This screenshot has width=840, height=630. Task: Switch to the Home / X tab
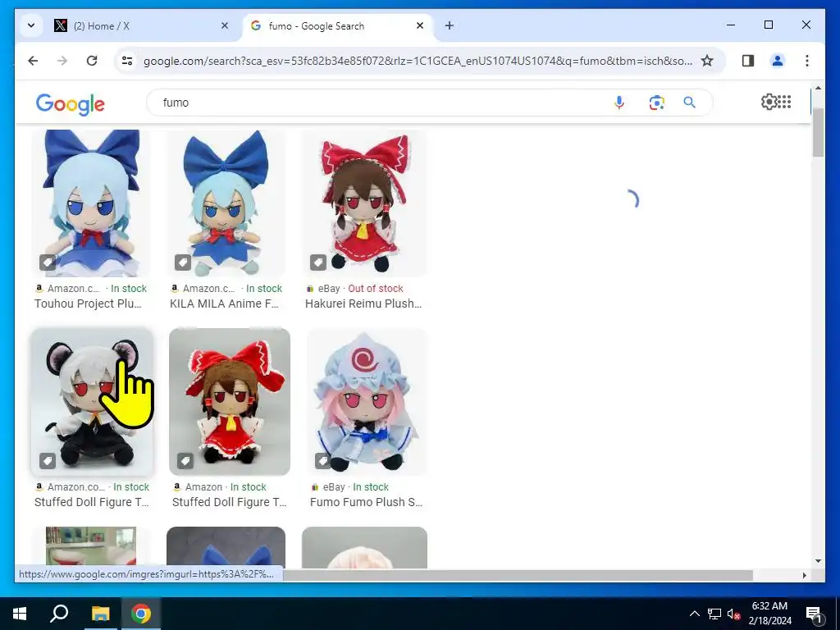tap(142, 25)
